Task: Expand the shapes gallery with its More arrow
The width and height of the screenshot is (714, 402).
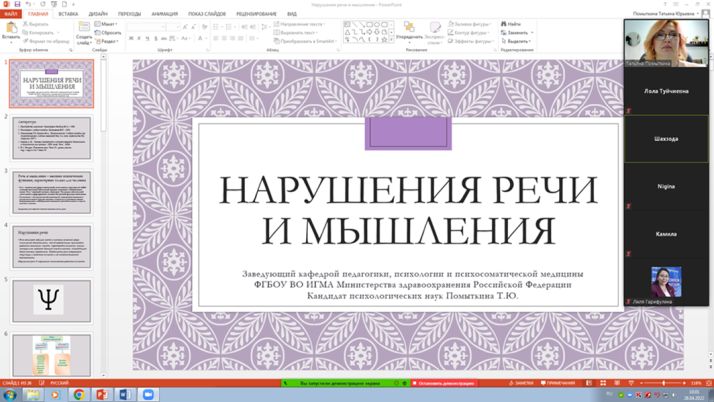Action: click(x=392, y=41)
